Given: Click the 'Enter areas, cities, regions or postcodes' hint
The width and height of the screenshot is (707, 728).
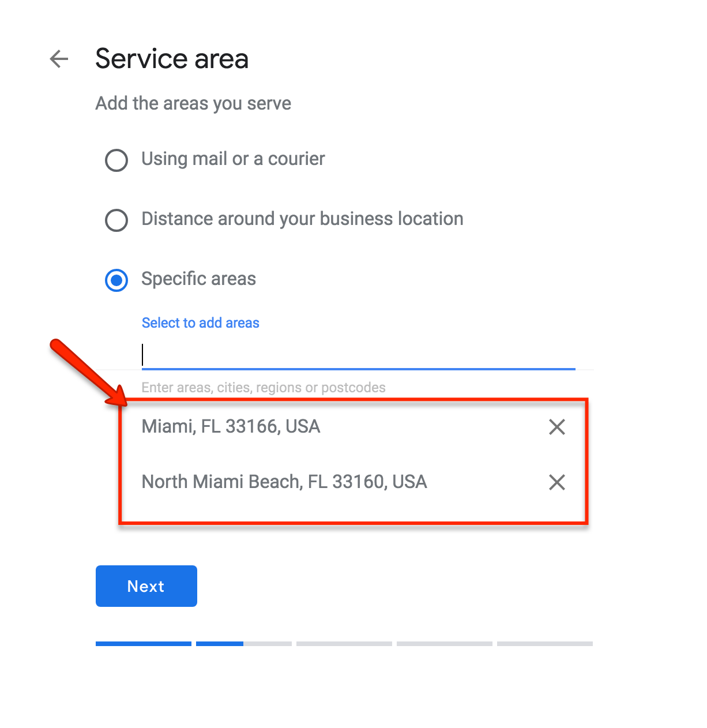Looking at the screenshot, I should (264, 388).
